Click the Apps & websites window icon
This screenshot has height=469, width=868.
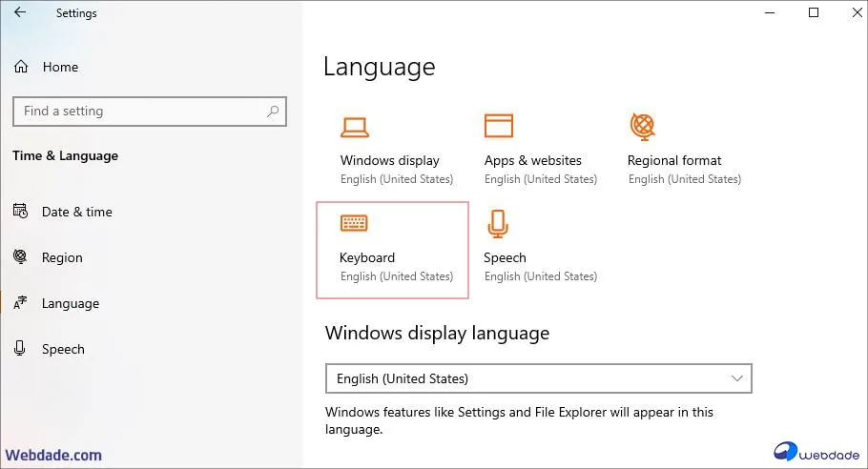[498, 126]
